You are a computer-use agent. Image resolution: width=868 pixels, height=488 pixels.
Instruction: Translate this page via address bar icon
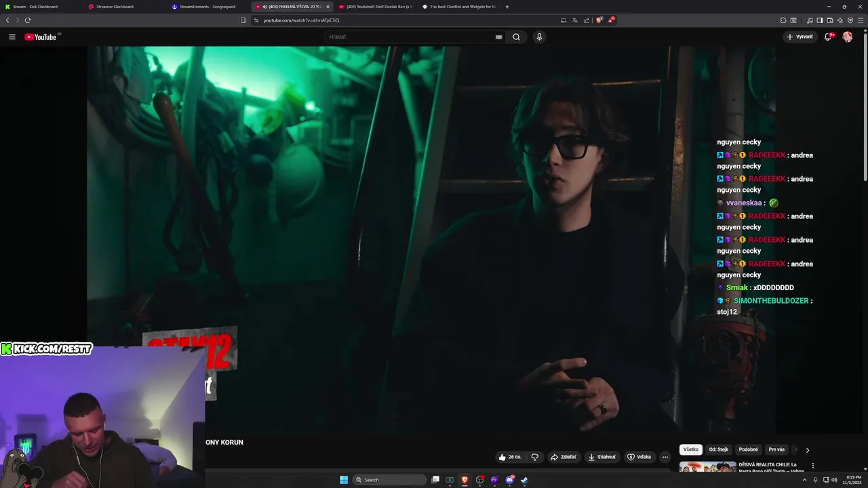click(575, 20)
